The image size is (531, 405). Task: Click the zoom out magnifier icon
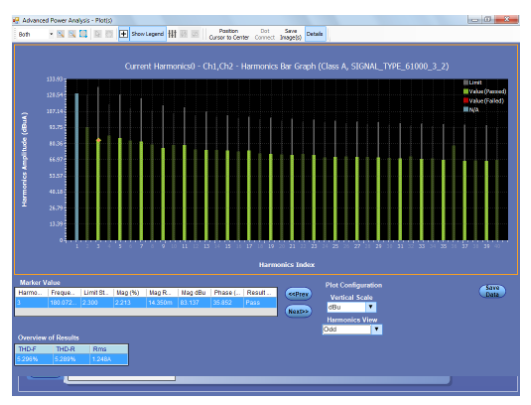point(72,34)
